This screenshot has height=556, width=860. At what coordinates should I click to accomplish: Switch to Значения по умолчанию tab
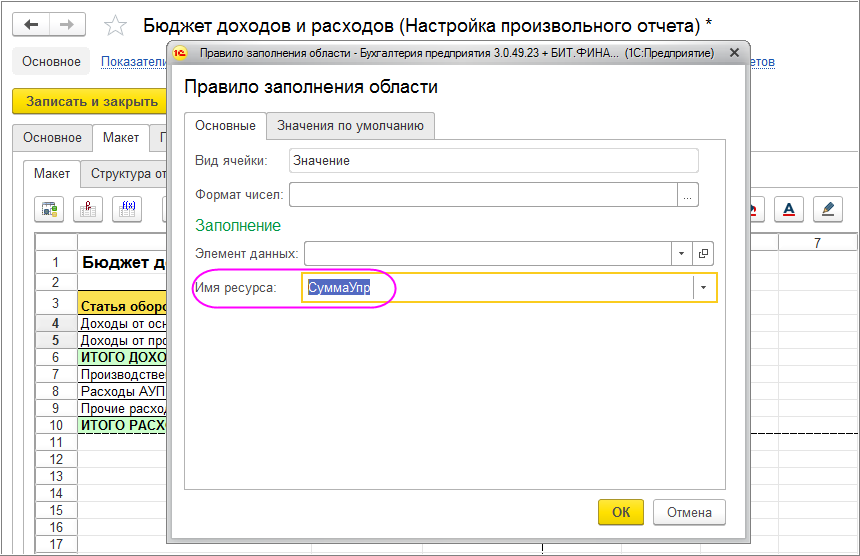[350, 126]
